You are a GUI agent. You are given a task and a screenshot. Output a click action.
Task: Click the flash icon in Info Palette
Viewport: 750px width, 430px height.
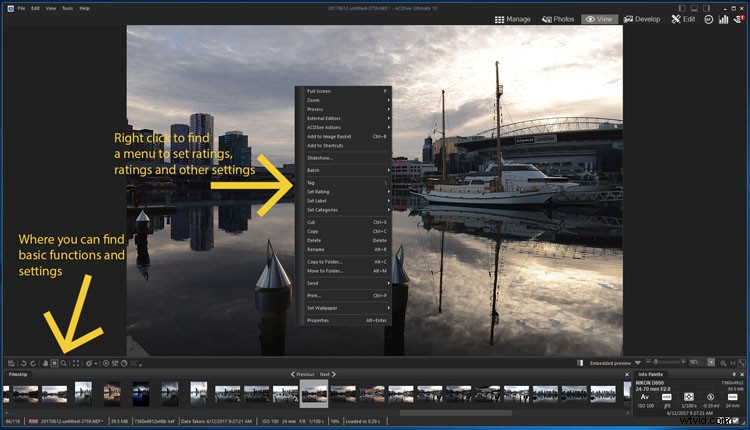click(710, 397)
